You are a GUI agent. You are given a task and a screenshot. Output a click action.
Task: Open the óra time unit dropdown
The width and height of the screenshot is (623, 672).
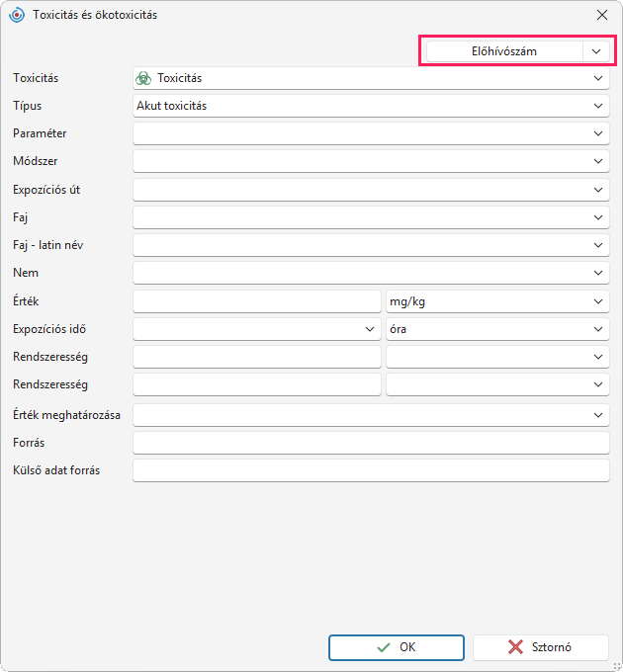(x=497, y=329)
